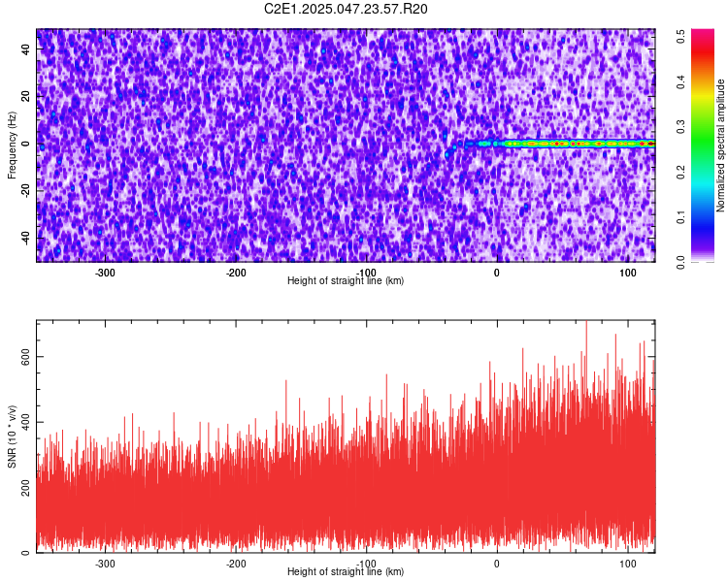Image resolution: width=728 pixels, height=582 pixels.
Task: Click the 600 tick on the SNR axis
Action: click(x=26, y=356)
